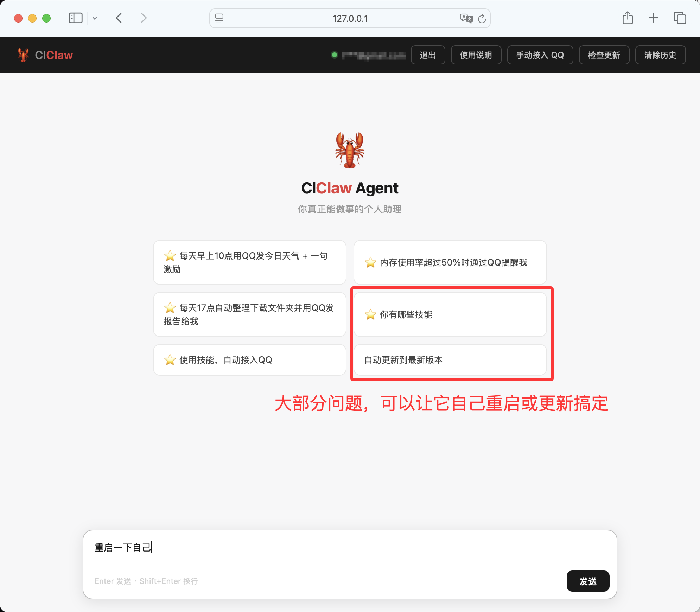The width and height of the screenshot is (700, 612).
Task: Click the 清除历史 button
Action: 660,55
